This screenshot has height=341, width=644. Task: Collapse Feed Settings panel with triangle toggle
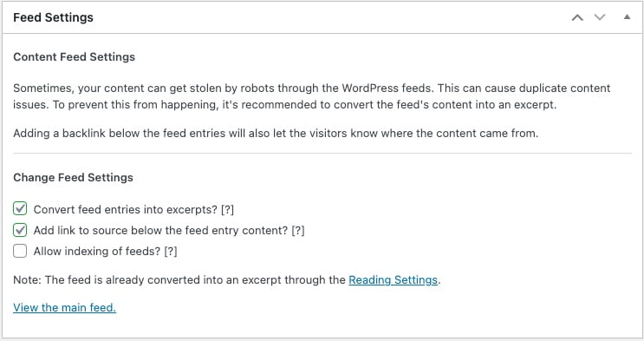[x=627, y=17]
